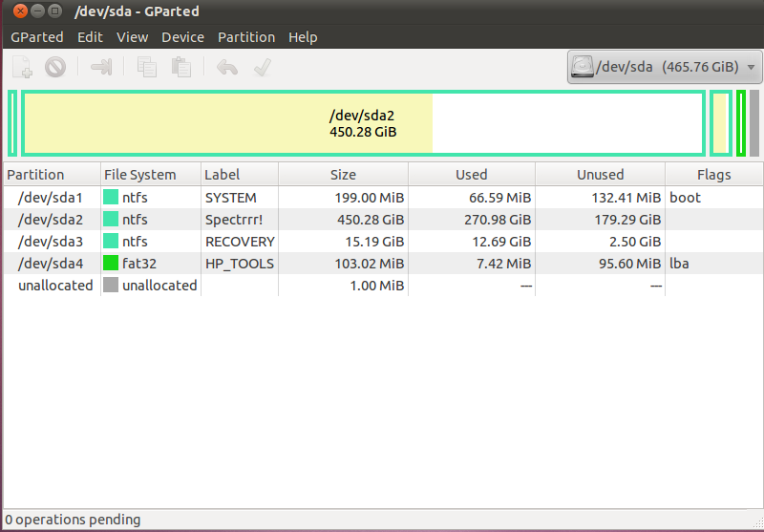Image resolution: width=764 pixels, height=532 pixels.
Task: Click the HP_TOOLS label cell
Action: point(240,264)
